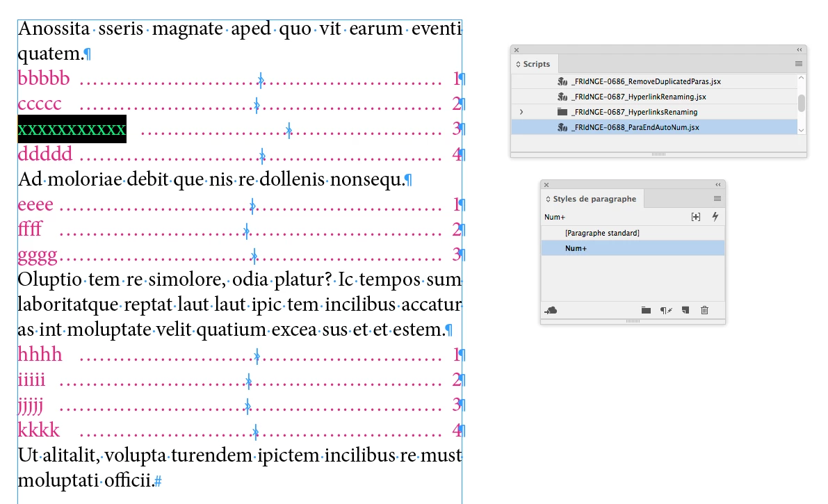828x504 pixels.
Task: Click the Quick Apply lightning icon
Action: tap(715, 217)
